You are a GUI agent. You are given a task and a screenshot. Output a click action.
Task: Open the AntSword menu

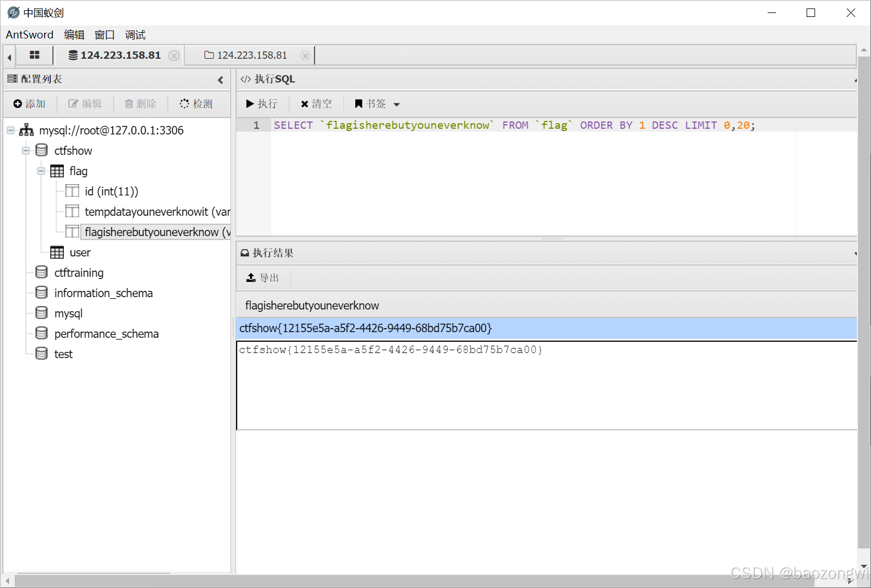29,34
